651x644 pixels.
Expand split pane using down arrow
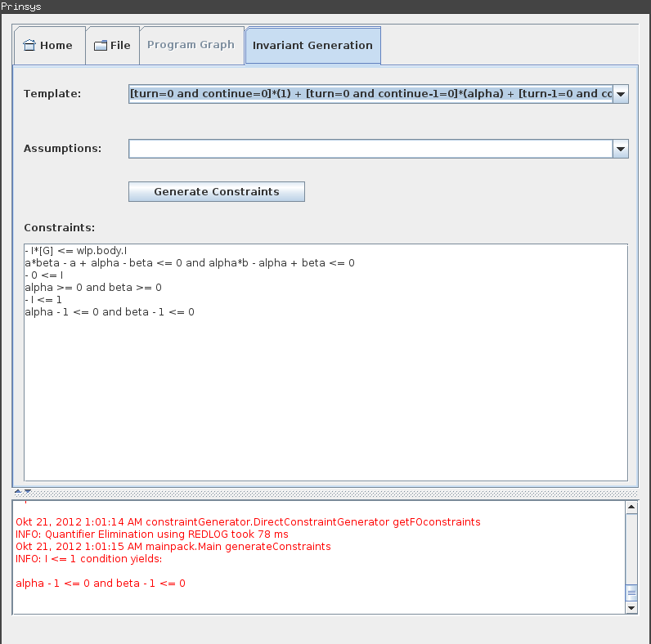(x=28, y=491)
